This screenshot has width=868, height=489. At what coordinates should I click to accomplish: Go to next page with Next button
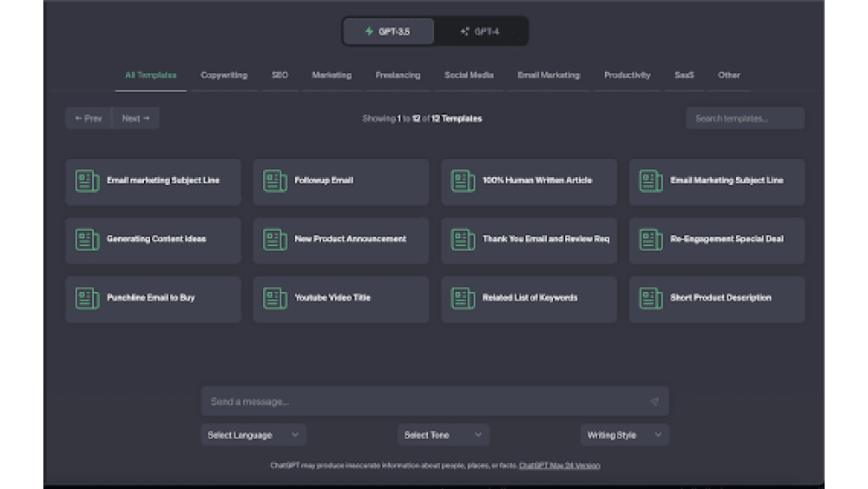[136, 118]
